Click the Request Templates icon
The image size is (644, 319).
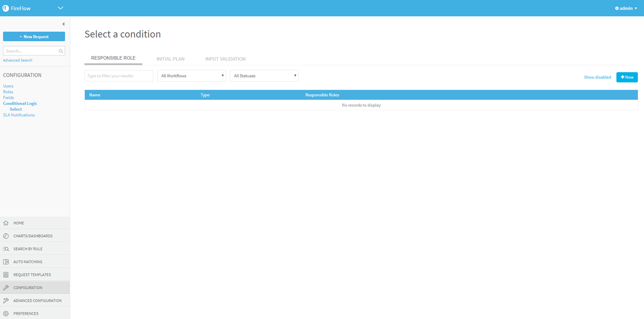(x=6, y=275)
